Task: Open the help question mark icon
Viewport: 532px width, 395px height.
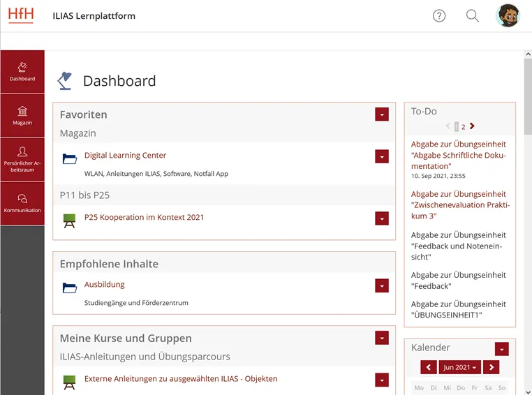Action: tap(439, 16)
